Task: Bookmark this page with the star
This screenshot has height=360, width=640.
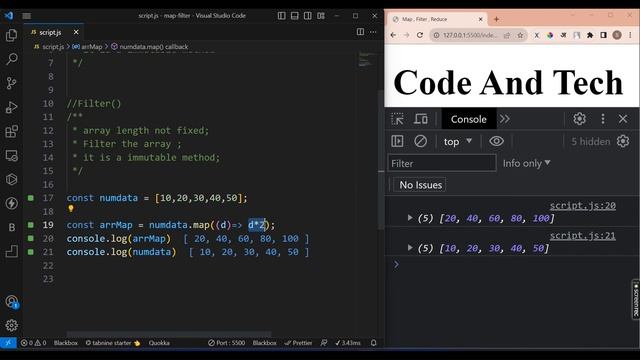Action: click(x=520, y=35)
